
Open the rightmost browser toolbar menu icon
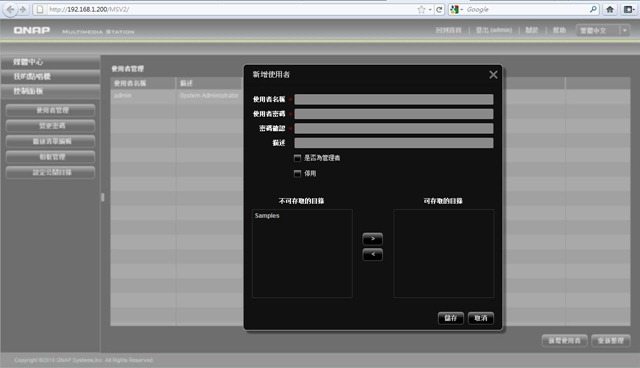629,9
